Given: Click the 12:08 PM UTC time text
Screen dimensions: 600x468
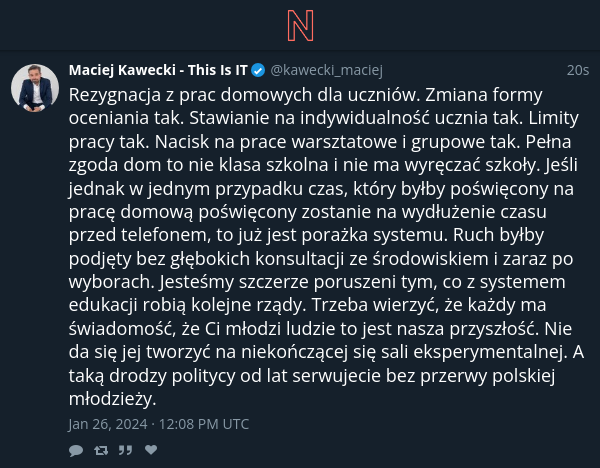Looking at the screenshot, I should (204, 424).
